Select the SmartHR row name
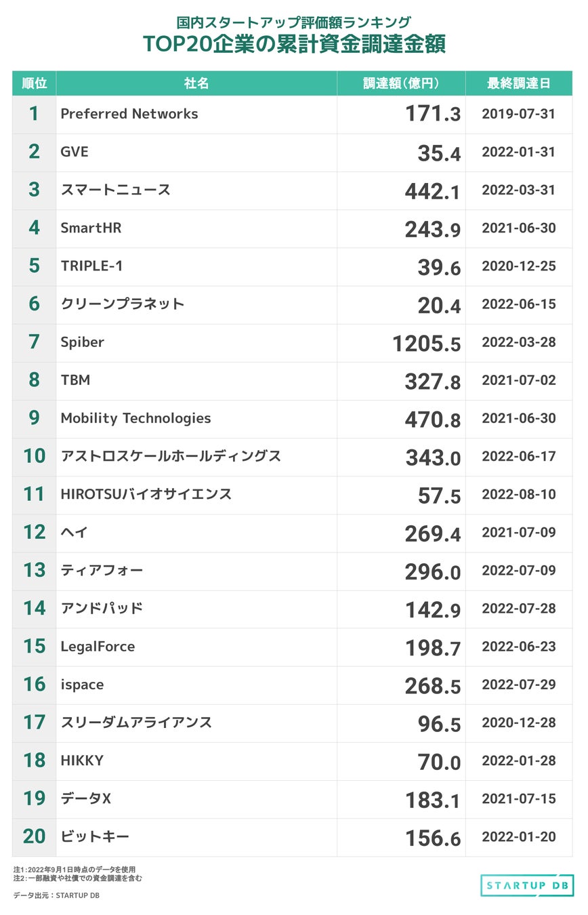Image resolution: width=588 pixels, height=915 pixels. click(x=91, y=228)
